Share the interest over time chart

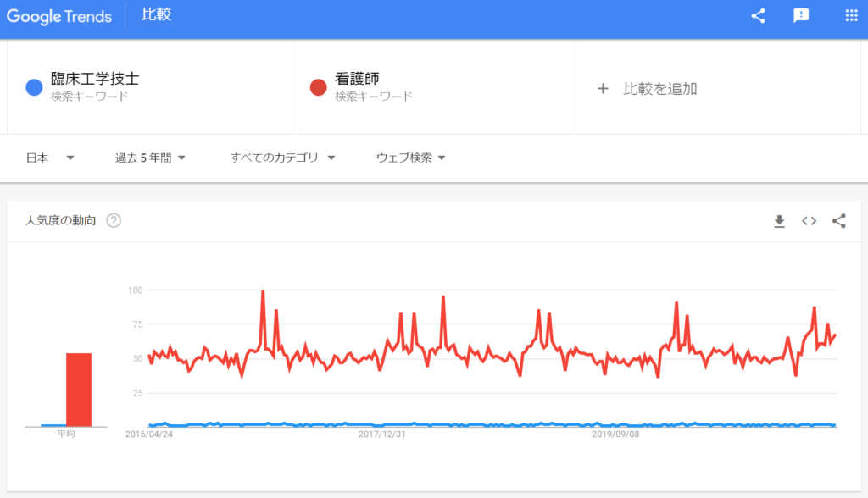(x=838, y=221)
